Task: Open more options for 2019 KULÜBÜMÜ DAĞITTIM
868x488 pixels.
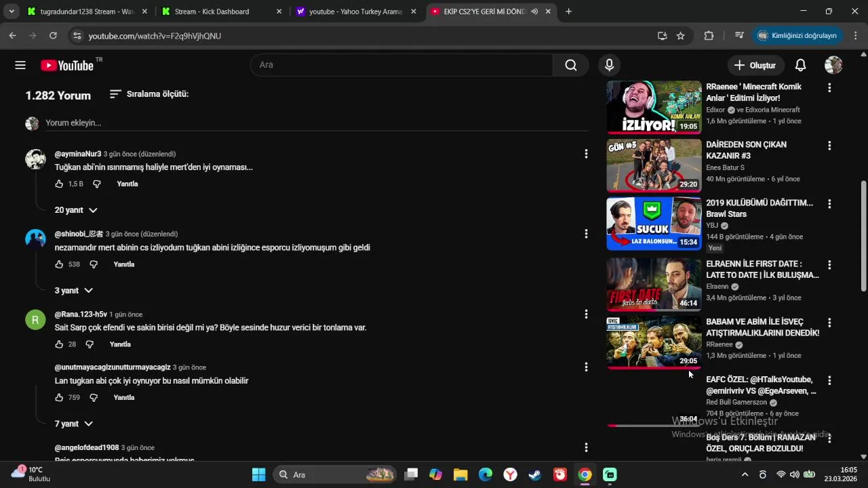Action: coord(829,203)
